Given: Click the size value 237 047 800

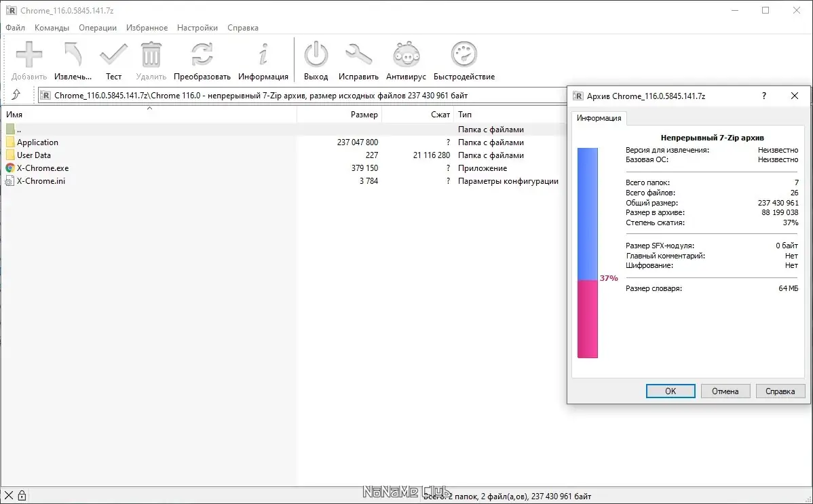Looking at the screenshot, I should (357, 142).
